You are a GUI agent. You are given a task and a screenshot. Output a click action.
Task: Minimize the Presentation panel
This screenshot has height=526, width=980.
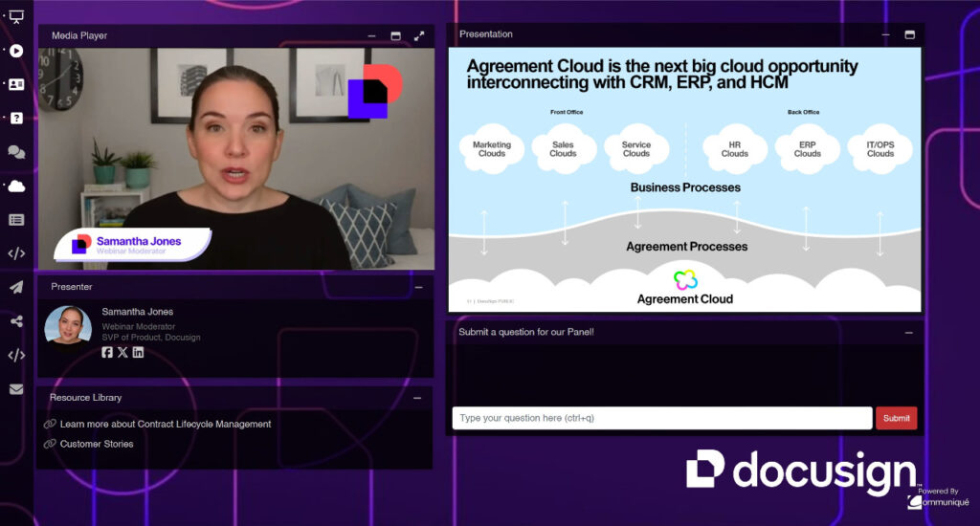[x=885, y=35]
